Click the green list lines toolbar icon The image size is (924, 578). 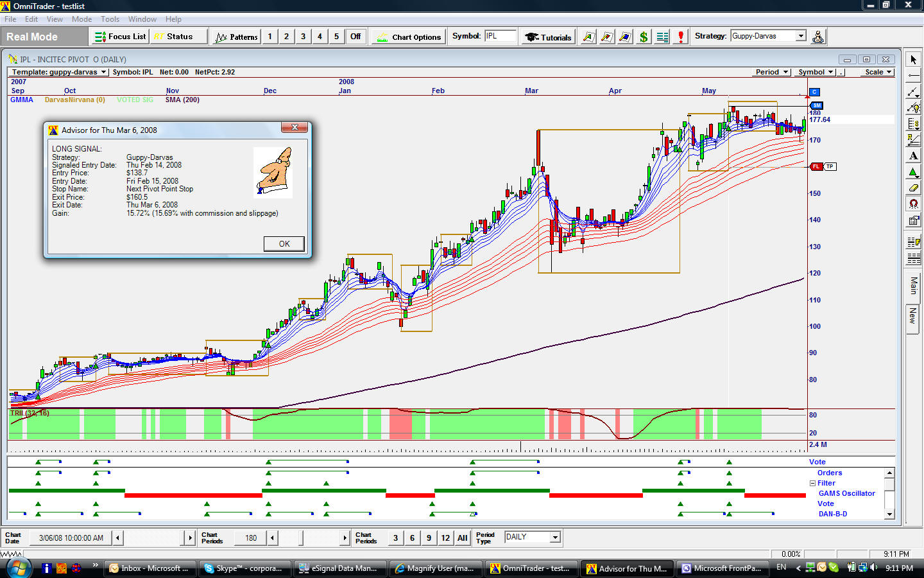662,37
